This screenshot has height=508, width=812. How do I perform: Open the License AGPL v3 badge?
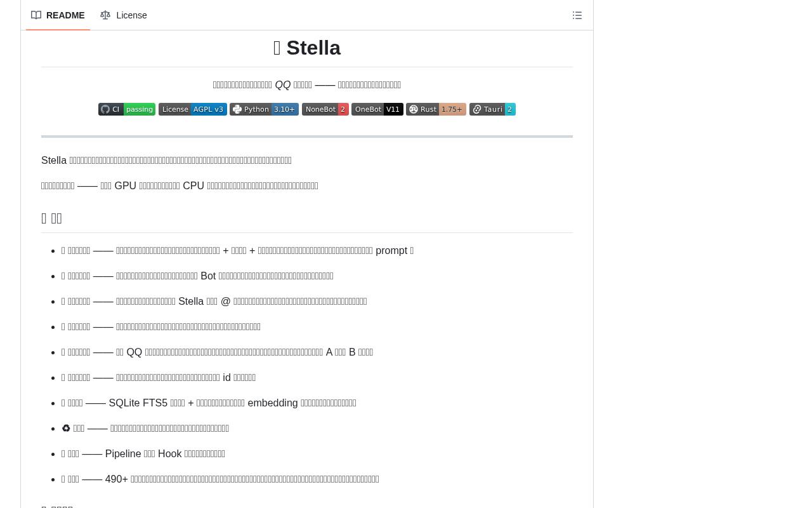point(193,109)
